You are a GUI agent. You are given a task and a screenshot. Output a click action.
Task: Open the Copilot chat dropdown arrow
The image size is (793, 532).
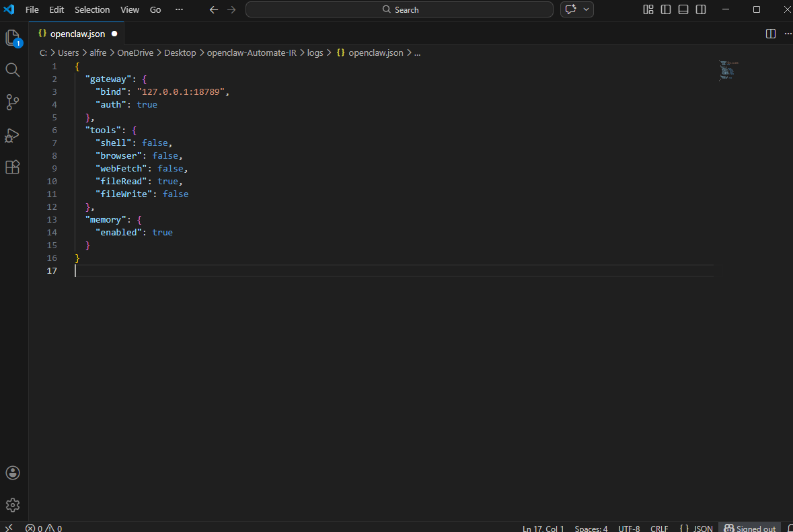click(x=587, y=9)
